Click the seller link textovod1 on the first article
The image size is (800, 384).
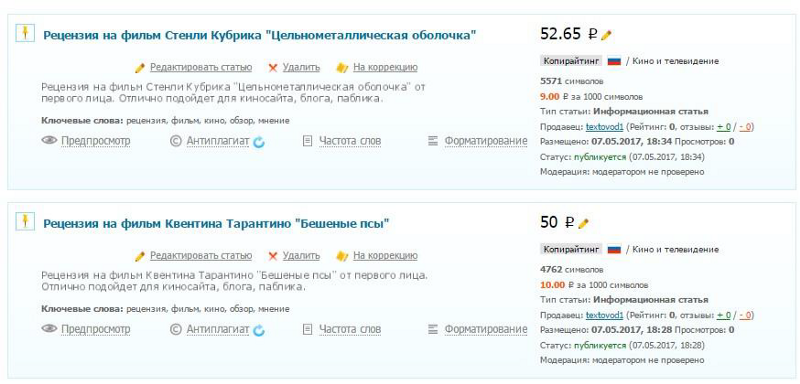point(605,126)
